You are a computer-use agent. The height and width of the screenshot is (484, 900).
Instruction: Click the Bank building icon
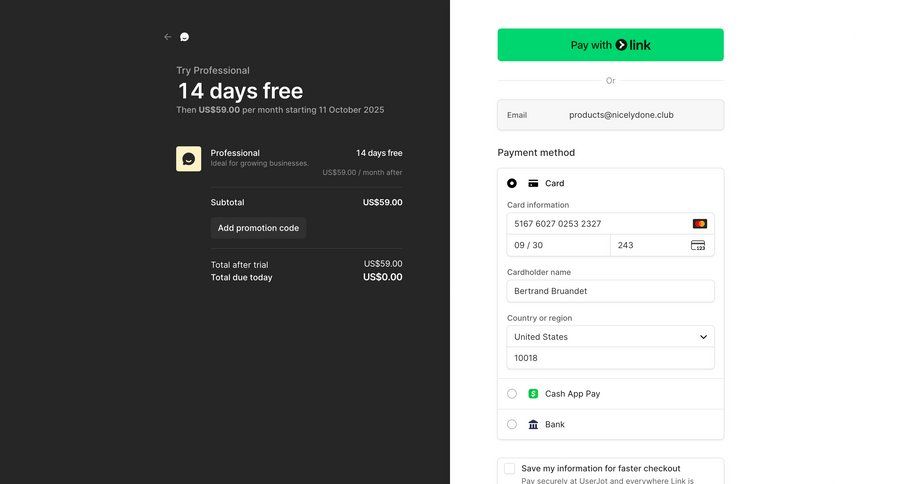tap(534, 425)
